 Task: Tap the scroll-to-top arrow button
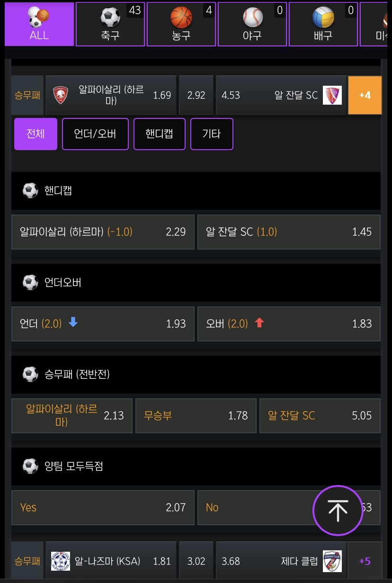point(338,511)
